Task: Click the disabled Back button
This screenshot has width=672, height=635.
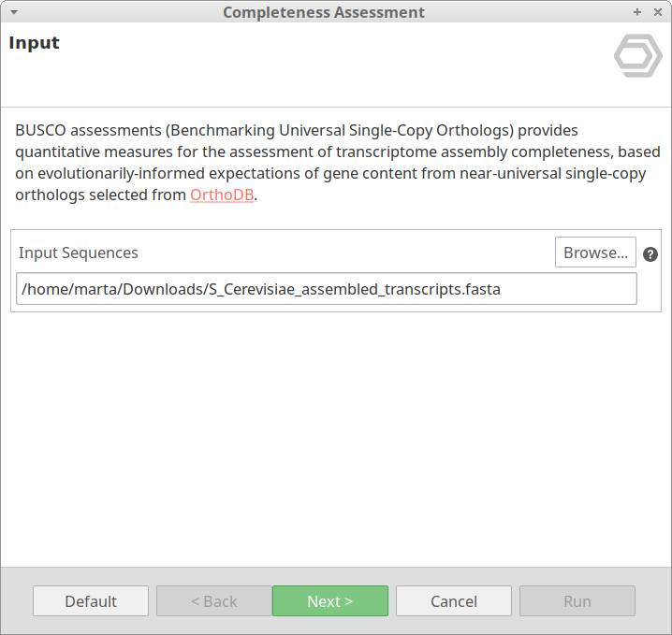Action: click(213, 601)
